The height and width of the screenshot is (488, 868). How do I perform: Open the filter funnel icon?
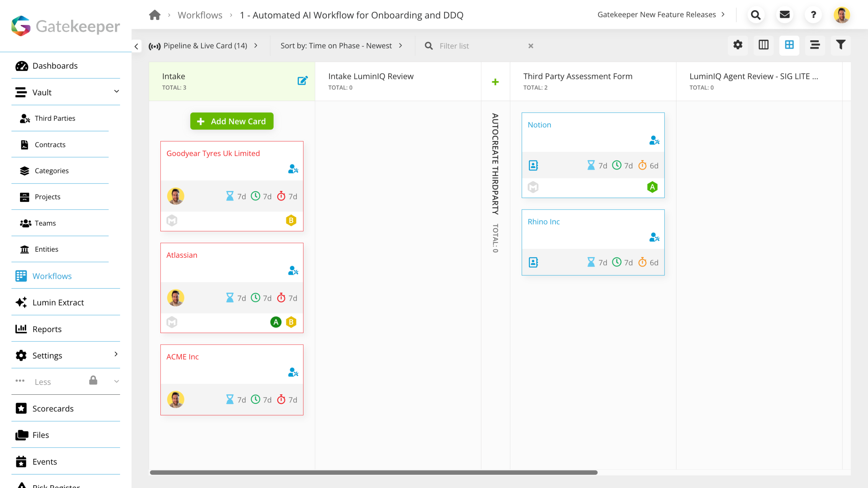(840, 45)
